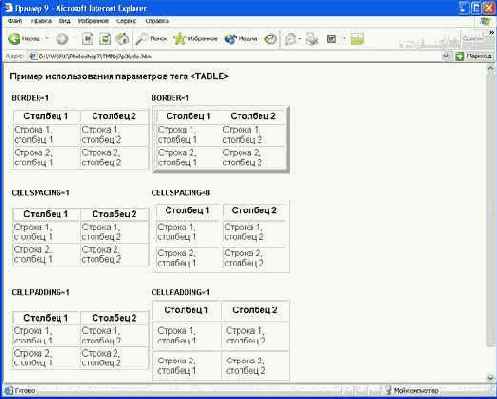
Task: Click the Back (Назад) arrow icon
Action: click(14, 39)
